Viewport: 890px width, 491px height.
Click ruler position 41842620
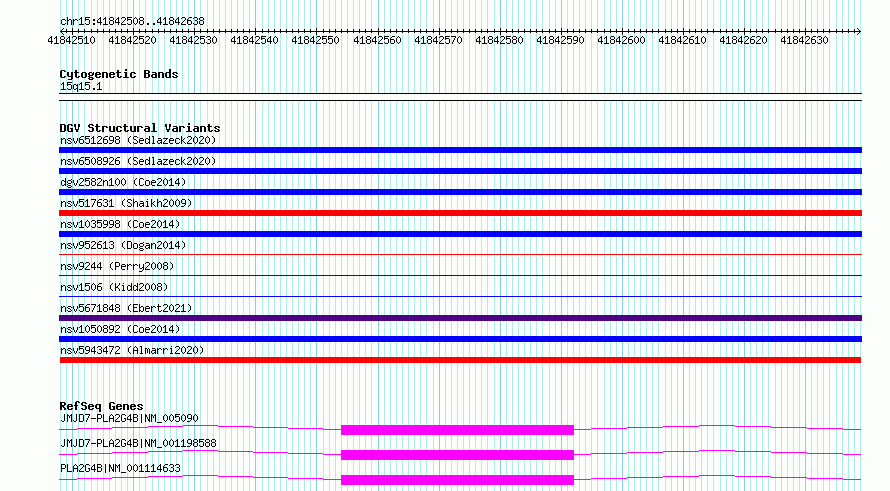tap(744, 40)
